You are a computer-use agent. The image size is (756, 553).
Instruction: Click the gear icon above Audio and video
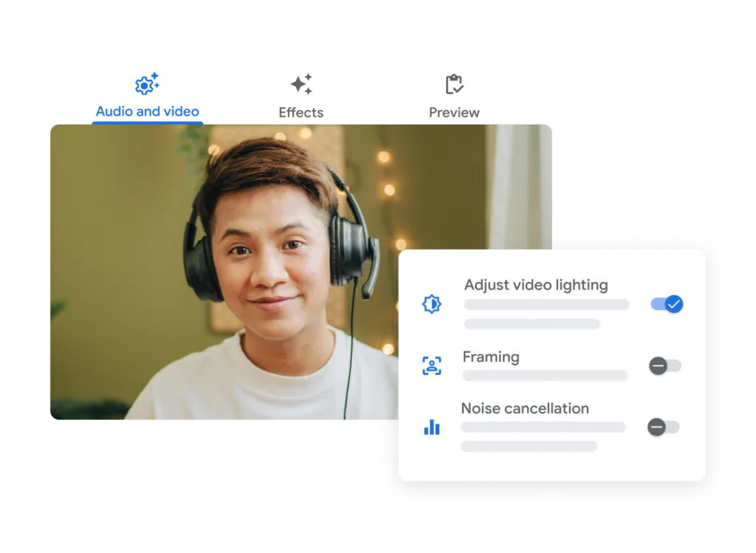click(147, 84)
